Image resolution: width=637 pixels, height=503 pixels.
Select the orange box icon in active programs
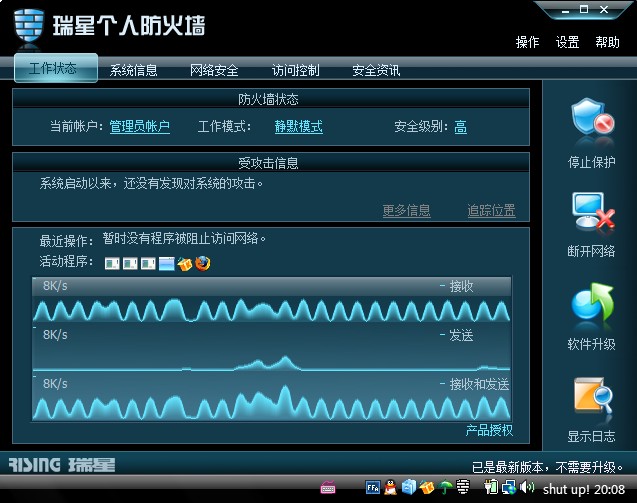coord(184,264)
